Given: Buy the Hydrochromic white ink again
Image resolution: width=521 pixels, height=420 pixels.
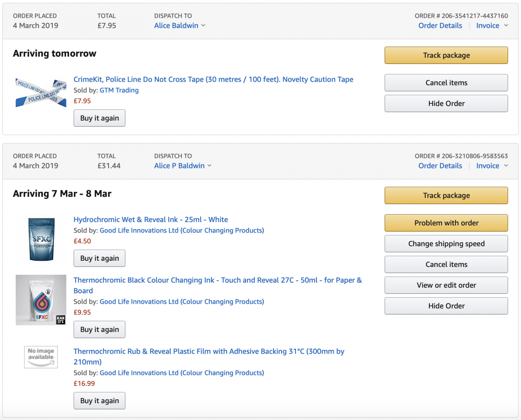Looking at the screenshot, I should point(99,258).
